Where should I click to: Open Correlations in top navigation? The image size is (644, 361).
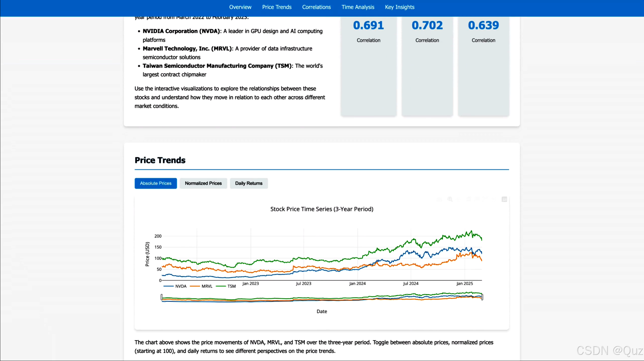(x=316, y=7)
